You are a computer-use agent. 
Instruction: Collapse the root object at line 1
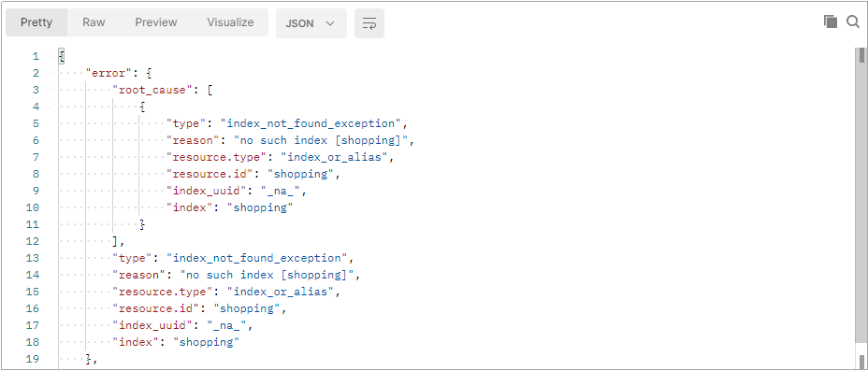click(x=51, y=56)
